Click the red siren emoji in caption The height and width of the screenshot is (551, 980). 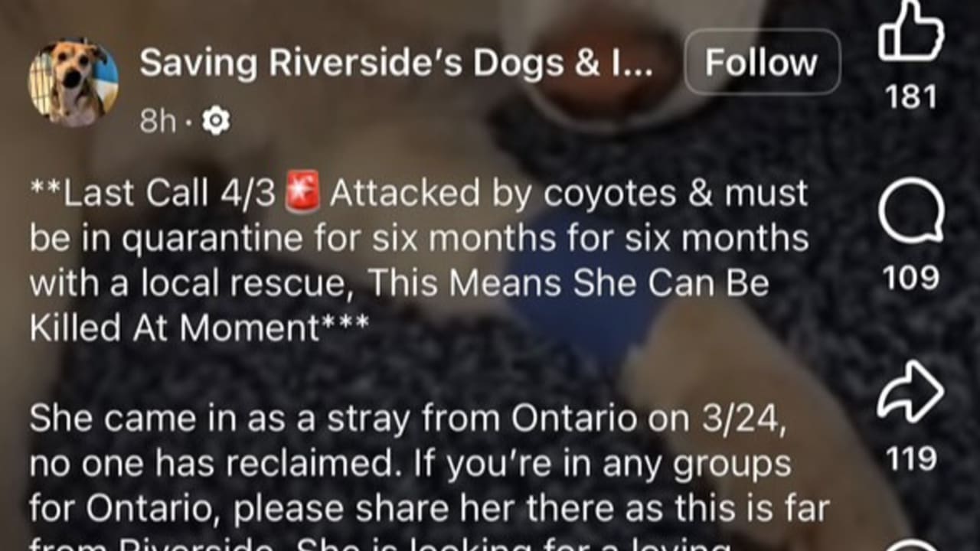pyautogui.click(x=302, y=193)
